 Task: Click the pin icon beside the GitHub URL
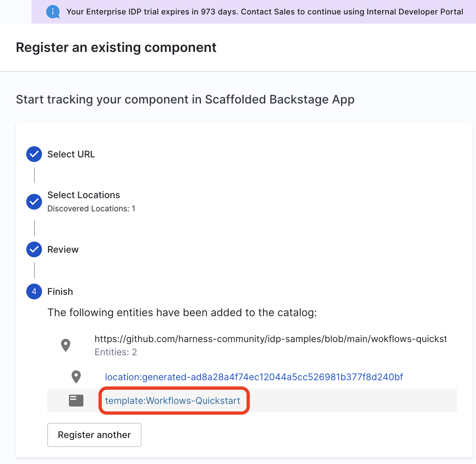tap(66, 345)
